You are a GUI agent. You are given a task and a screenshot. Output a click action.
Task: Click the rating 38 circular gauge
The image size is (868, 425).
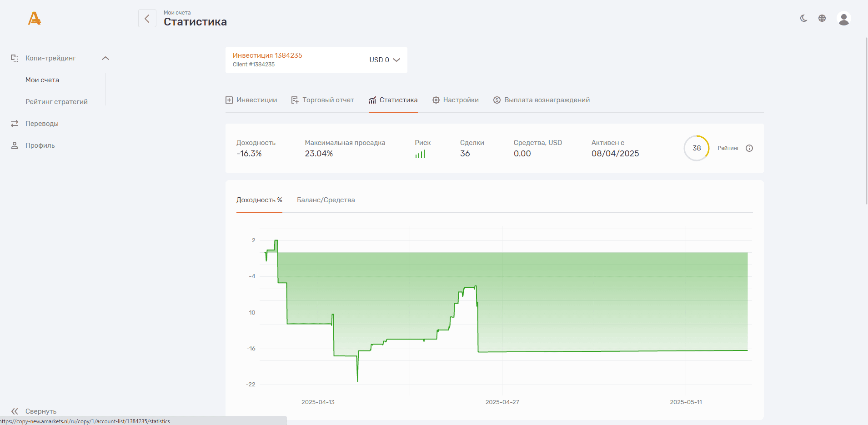pyautogui.click(x=697, y=148)
